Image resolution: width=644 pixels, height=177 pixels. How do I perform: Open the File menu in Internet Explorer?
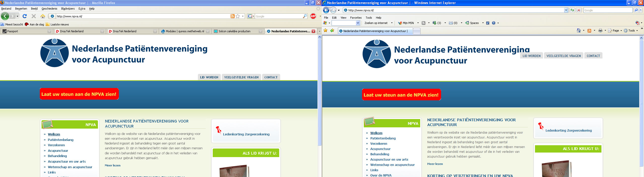tap(326, 18)
